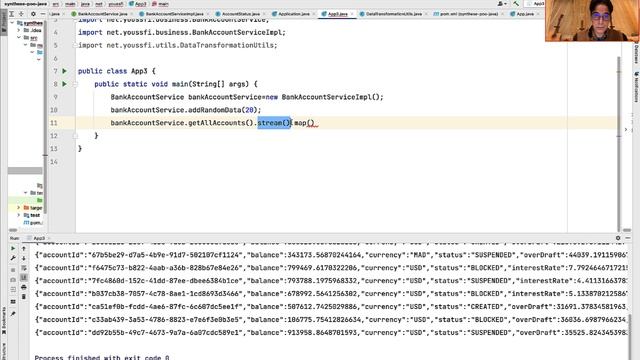Viewport: 640px width, 360px height.
Task: Fold the main method at line 8
Action: click(x=75, y=84)
